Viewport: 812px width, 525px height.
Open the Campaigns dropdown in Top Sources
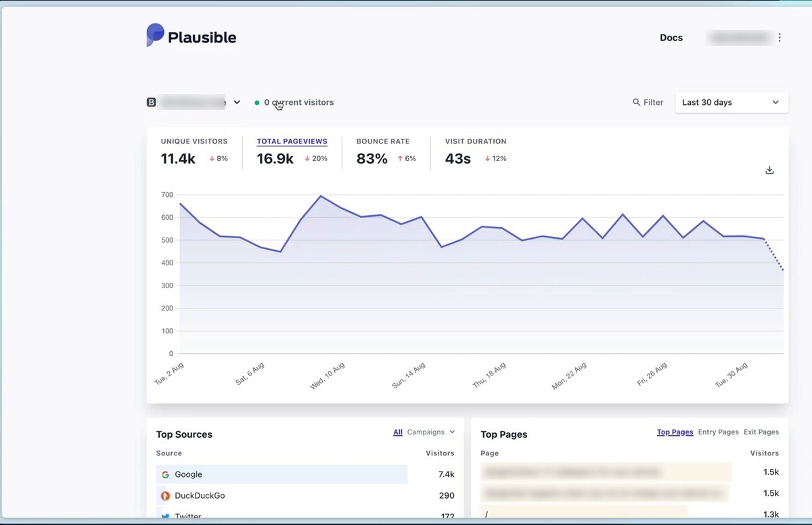click(431, 432)
